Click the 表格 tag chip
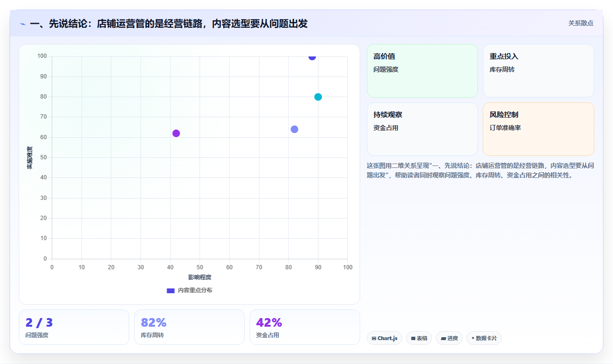The image size is (613, 364). pyautogui.click(x=419, y=338)
